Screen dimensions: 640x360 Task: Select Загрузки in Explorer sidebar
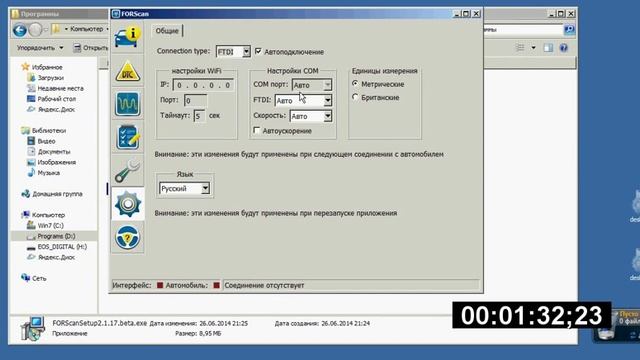[51, 78]
